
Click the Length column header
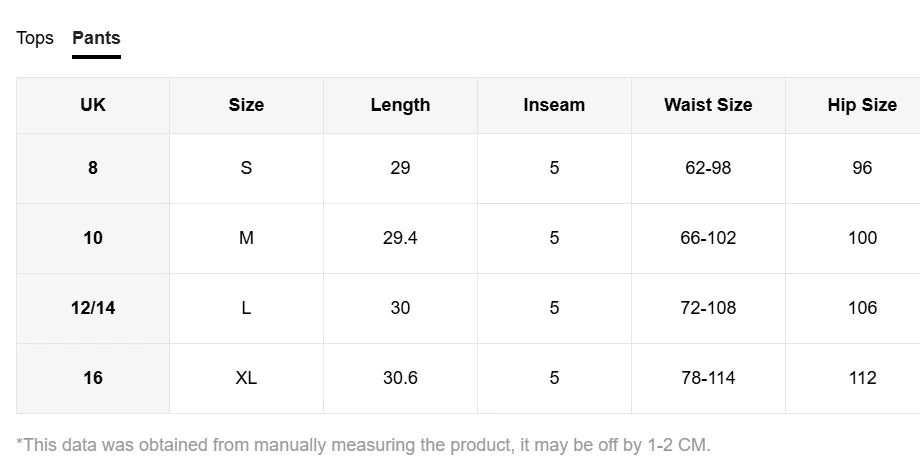(400, 105)
